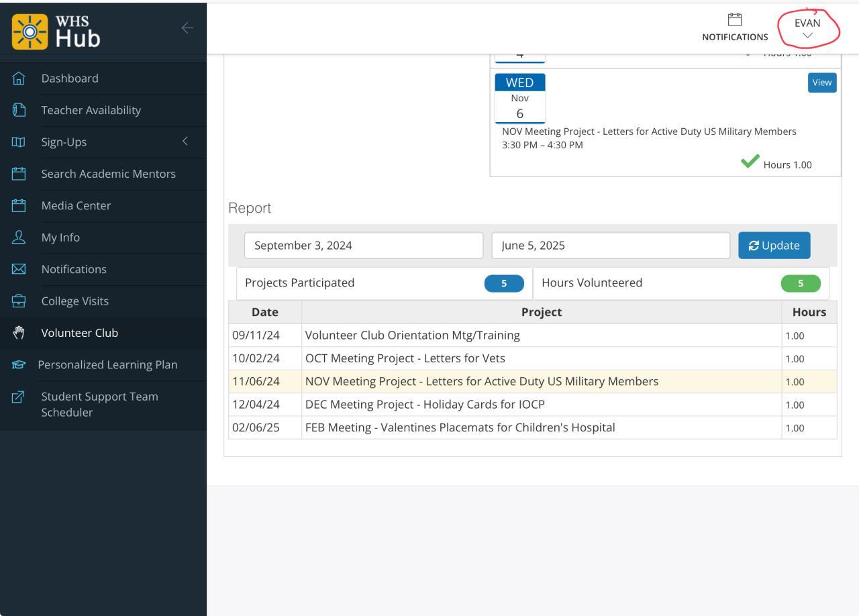Click the Personalized Learning Plan graduation cap icon
859x616 pixels.
(18, 365)
